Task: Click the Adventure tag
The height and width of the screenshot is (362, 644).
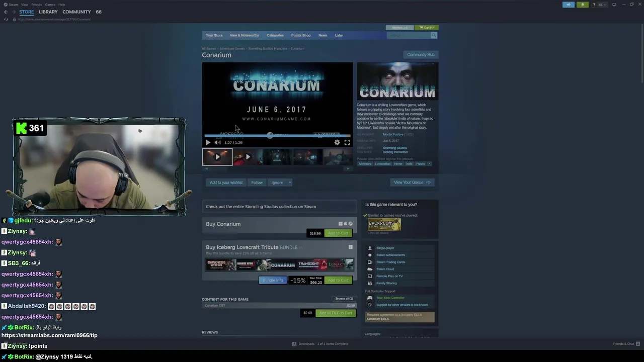Action: 365,164
